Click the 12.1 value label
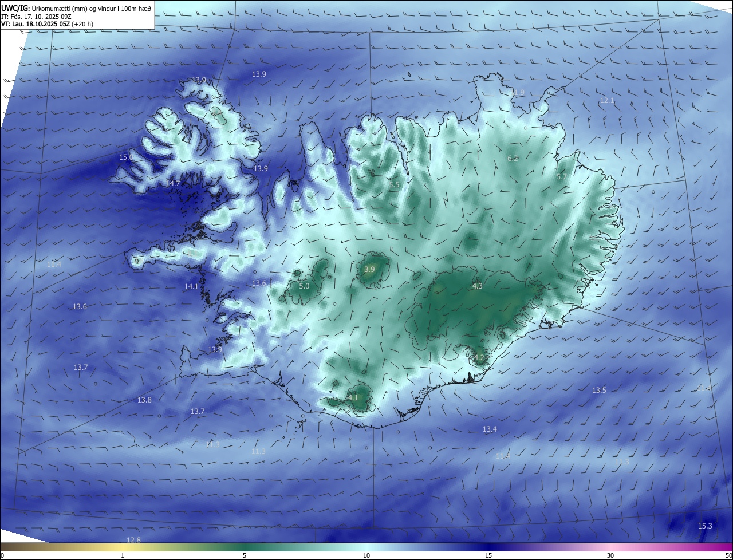The image size is (733, 560). [607, 100]
